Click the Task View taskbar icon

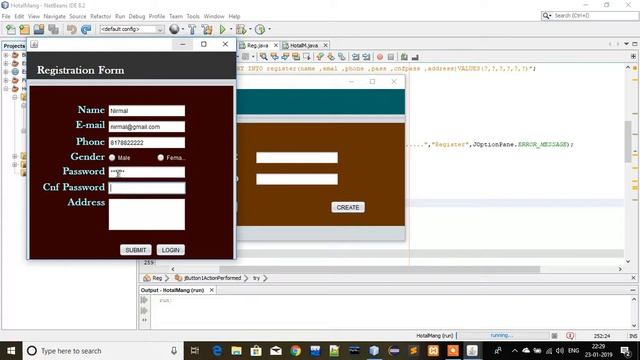pyautogui.click(x=195, y=351)
